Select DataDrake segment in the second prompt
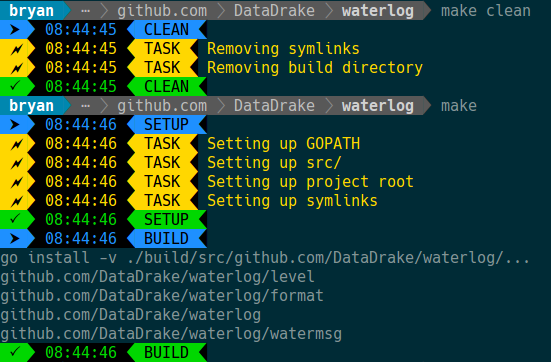 274,105
